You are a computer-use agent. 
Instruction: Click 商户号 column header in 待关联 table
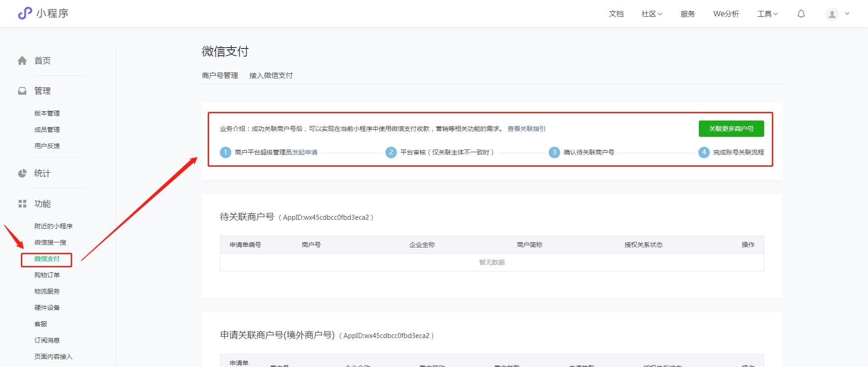tap(311, 245)
